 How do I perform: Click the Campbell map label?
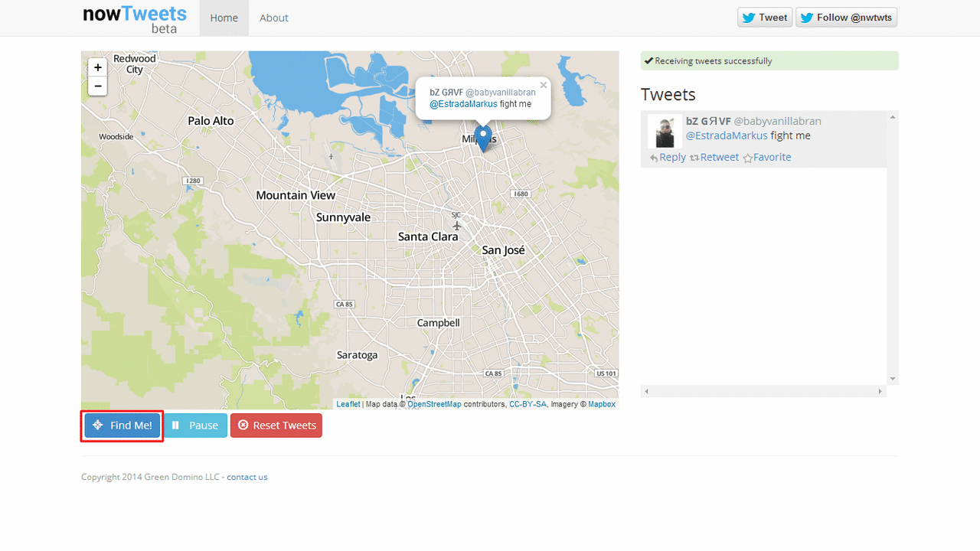pos(438,323)
